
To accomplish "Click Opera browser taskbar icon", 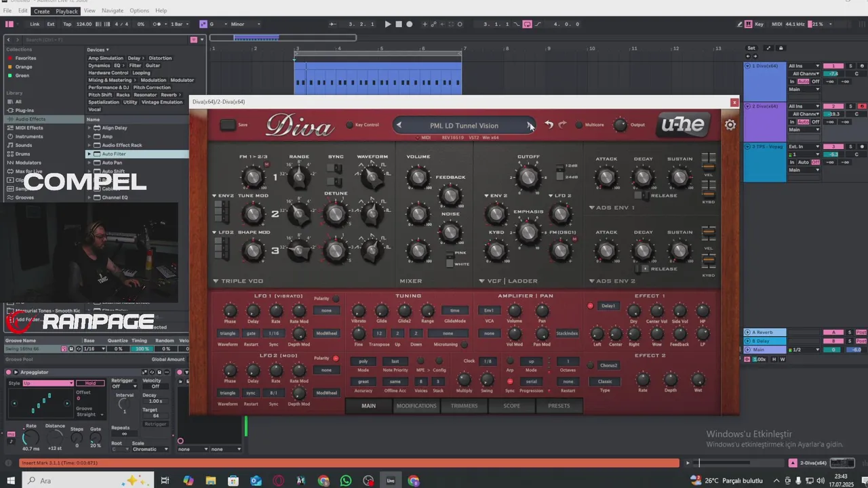I will pos(278,481).
